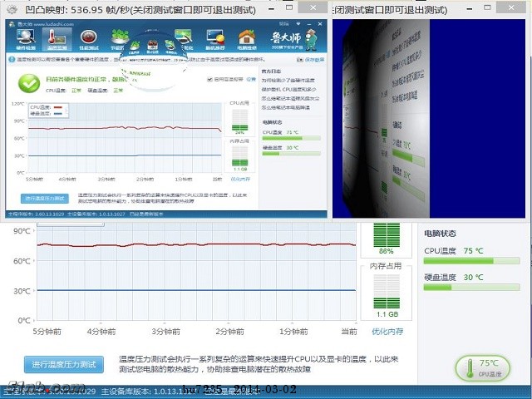Click blue temperature stress test button in large window
532x399 pixels.
(64, 365)
